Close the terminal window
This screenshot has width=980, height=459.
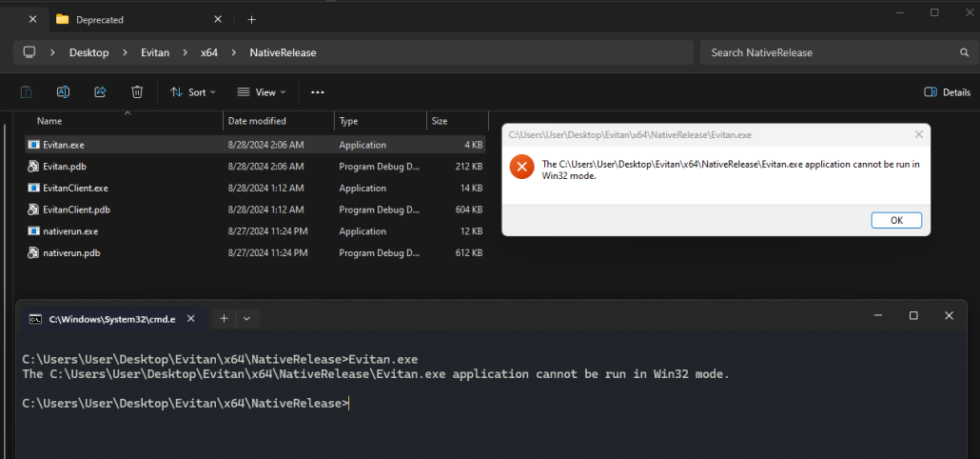coord(949,316)
